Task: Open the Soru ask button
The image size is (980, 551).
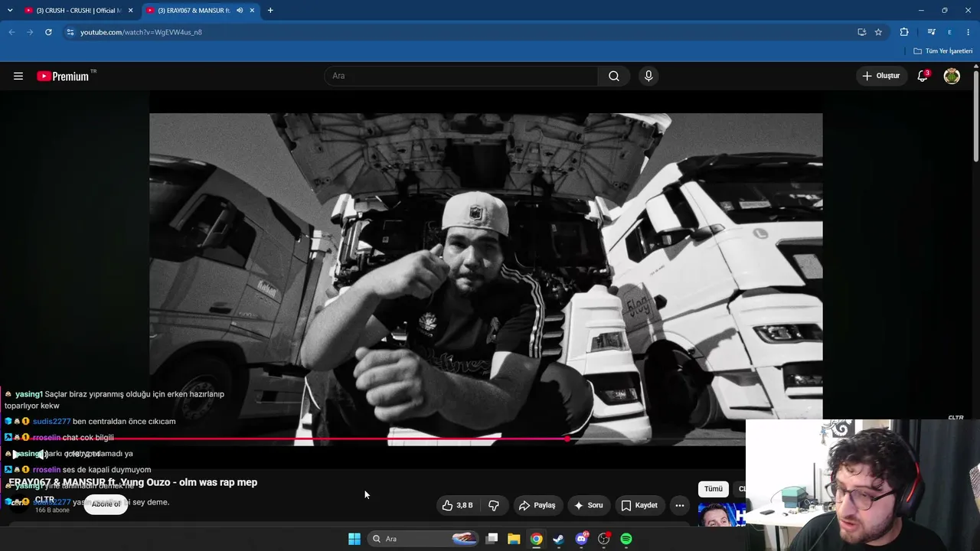Action: [589, 505]
